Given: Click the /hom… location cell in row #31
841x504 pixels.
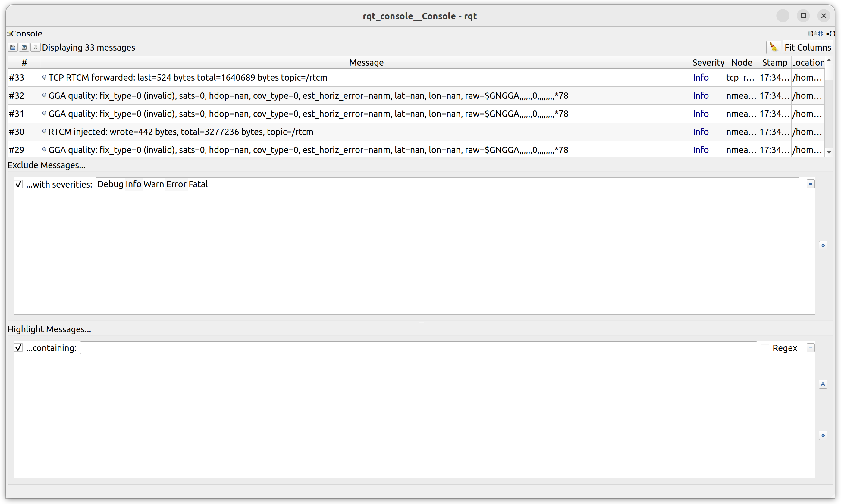Looking at the screenshot, I should (808, 114).
